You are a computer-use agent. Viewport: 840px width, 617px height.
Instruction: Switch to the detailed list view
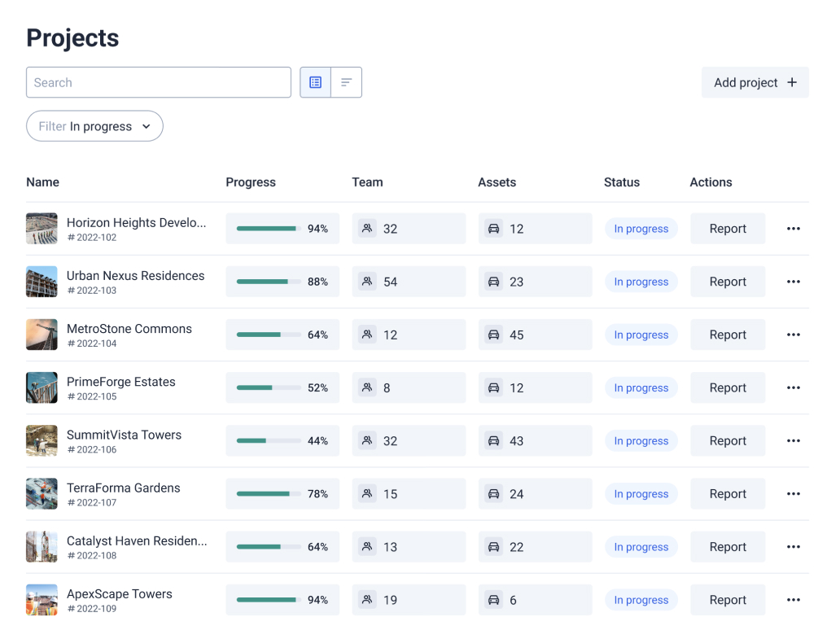click(x=316, y=82)
